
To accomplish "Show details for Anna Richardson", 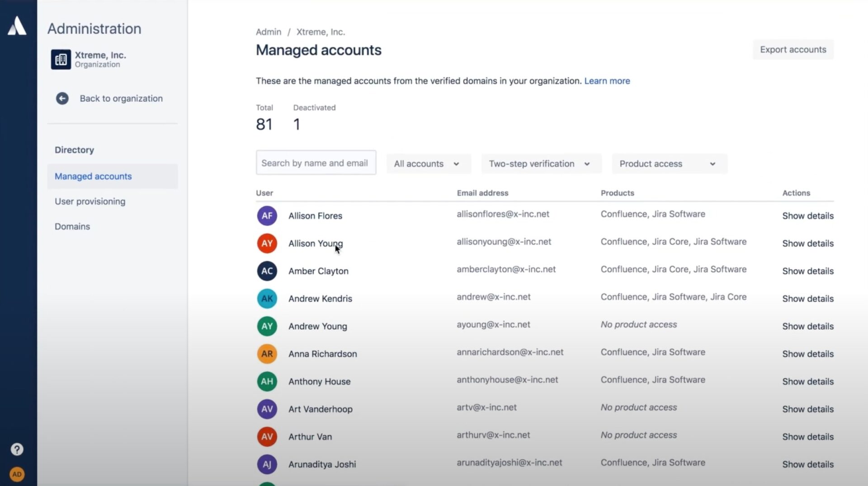I will [808, 354].
